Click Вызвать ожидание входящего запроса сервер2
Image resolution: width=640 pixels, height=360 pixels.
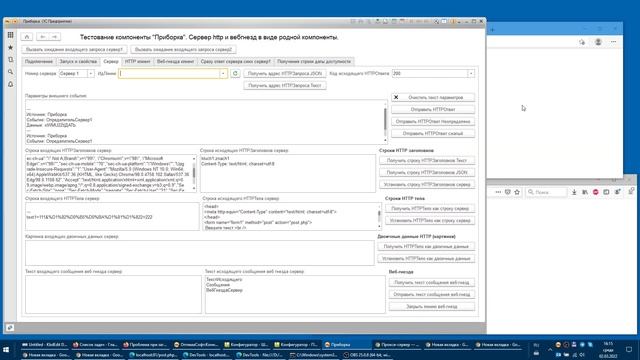click(183, 49)
